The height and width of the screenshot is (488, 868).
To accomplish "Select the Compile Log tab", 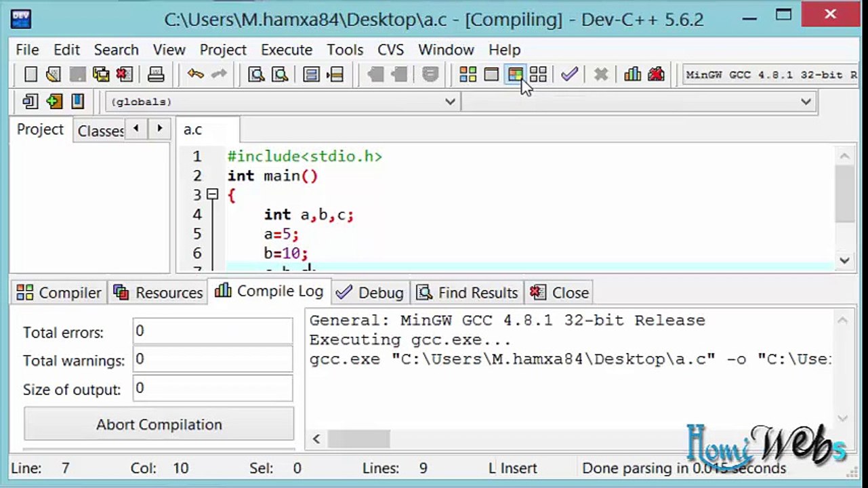I will 269,291.
